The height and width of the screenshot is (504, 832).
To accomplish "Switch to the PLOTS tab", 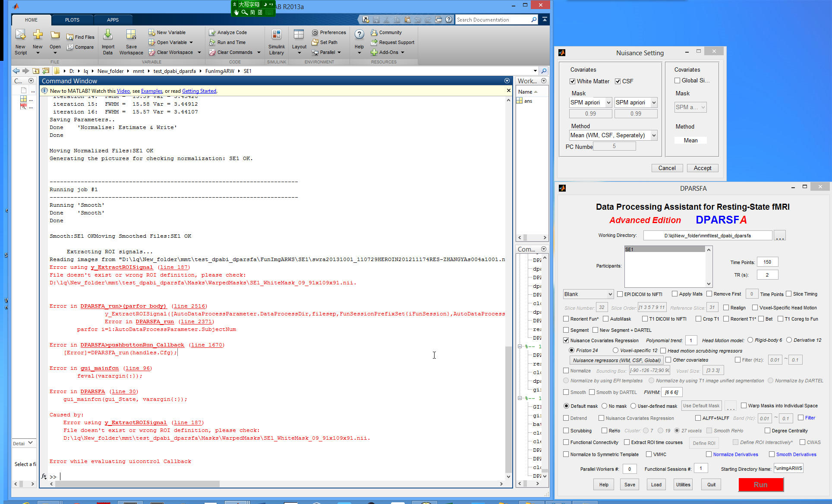I will pos(72,20).
